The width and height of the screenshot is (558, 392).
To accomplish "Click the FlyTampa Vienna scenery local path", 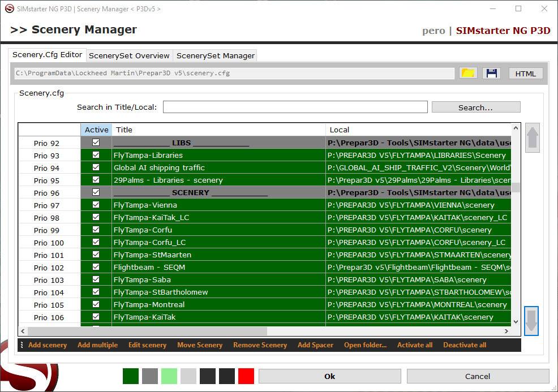I will coord(418,205).
